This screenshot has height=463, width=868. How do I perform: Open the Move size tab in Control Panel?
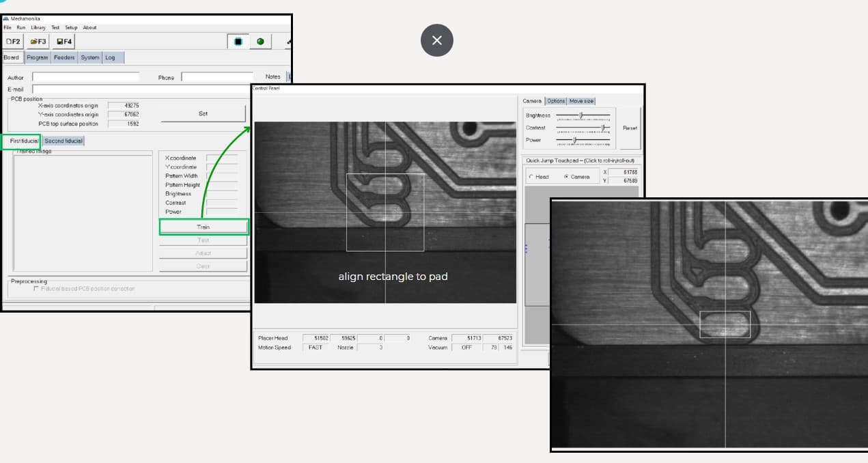pyautogui.click(x=581, y=101)
